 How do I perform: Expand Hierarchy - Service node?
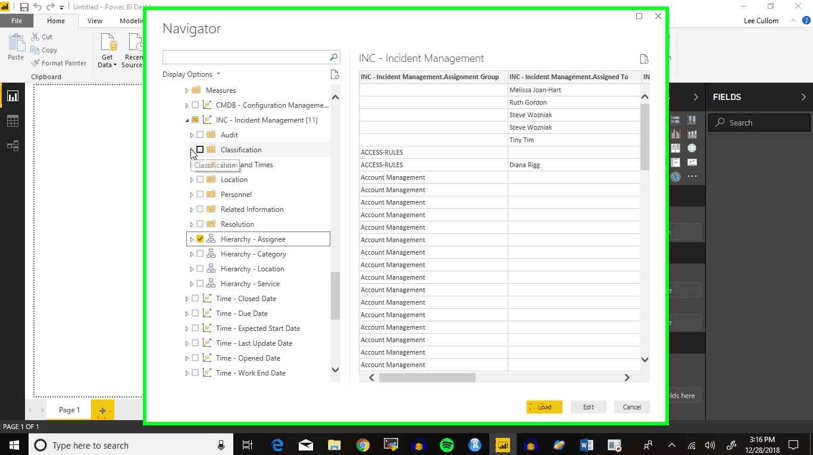click(191, 284)
